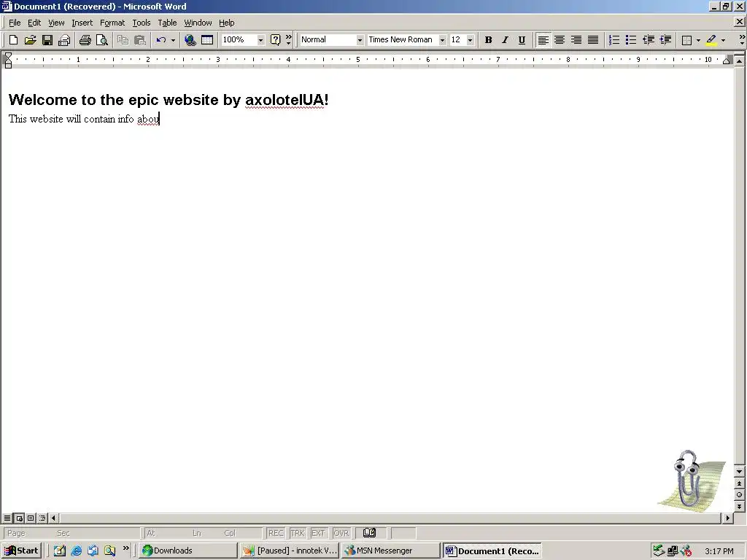Viewport: 747px width, 560px height.
Task: Launch Internet Explorer from Quick Launch
Action: tap(76, 551)
